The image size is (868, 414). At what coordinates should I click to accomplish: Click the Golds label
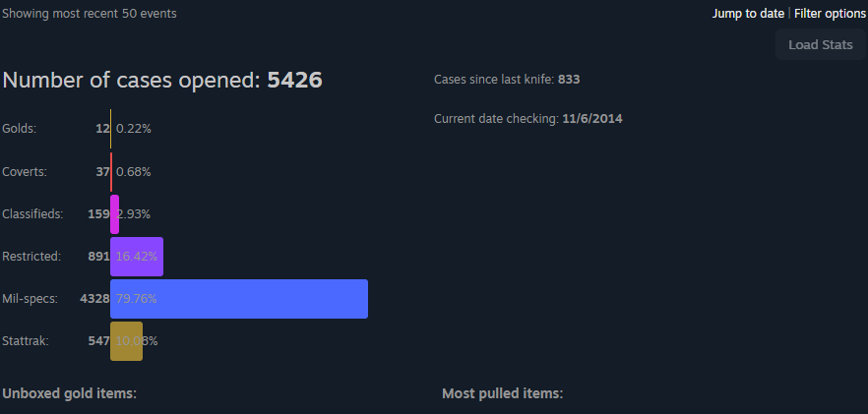click(19, 129)
